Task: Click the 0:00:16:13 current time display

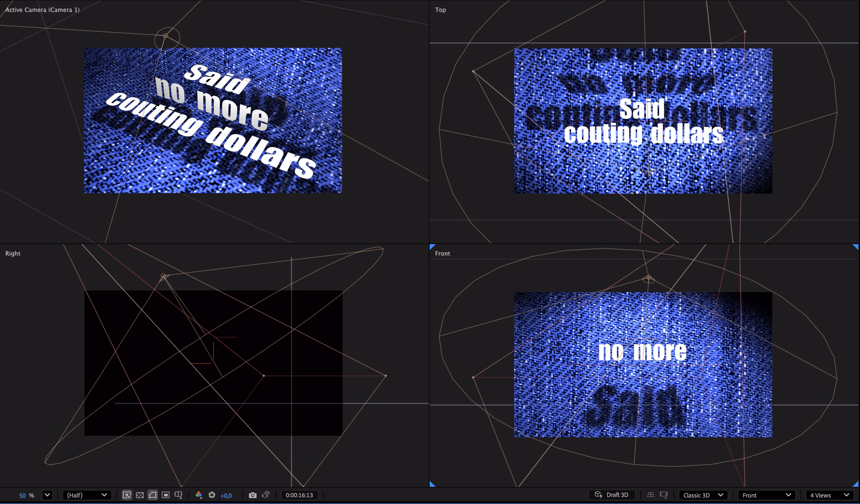Action: pos(299,495)
